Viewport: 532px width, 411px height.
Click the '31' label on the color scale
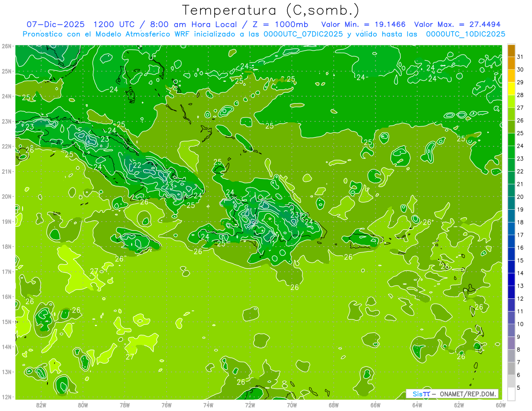pos(520,57)
